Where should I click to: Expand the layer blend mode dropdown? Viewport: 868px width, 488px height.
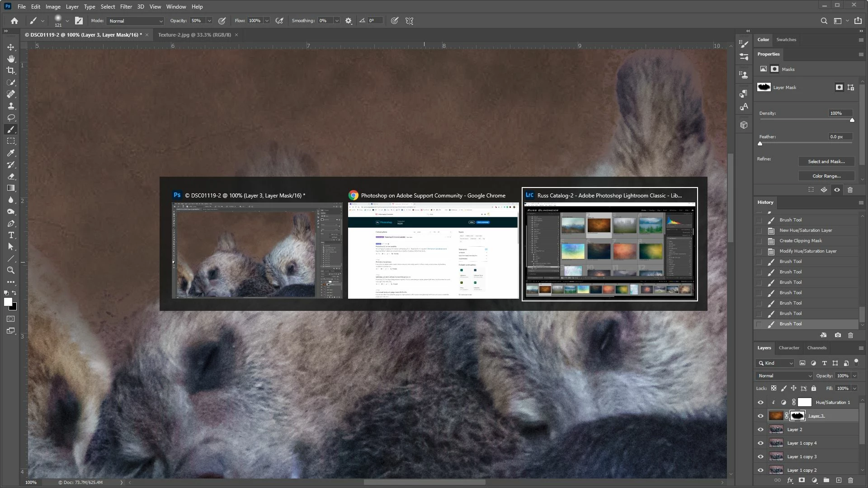tap(784, 376)
